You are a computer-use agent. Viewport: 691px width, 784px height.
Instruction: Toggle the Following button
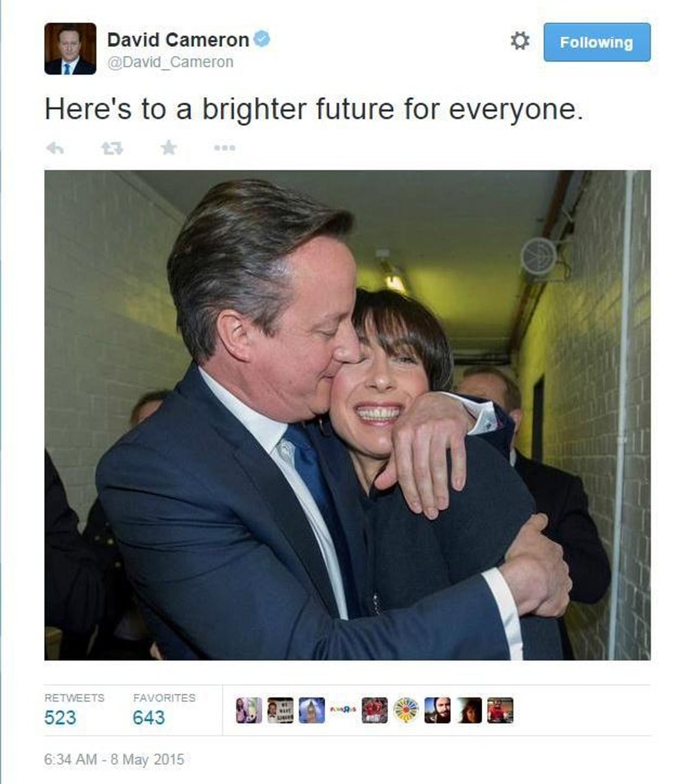click(x=597, y=42)
